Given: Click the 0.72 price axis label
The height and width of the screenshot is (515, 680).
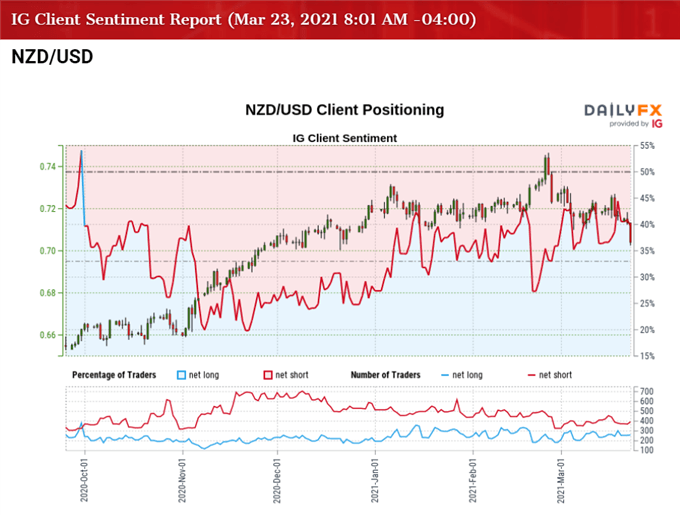Looking at the screenshot, I should coord(48,209).
